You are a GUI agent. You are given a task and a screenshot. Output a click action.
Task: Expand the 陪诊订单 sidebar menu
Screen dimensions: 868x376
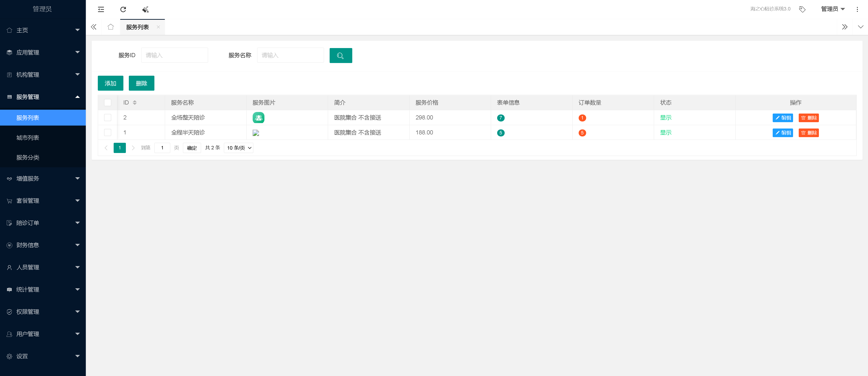click(x=43, y=223)
